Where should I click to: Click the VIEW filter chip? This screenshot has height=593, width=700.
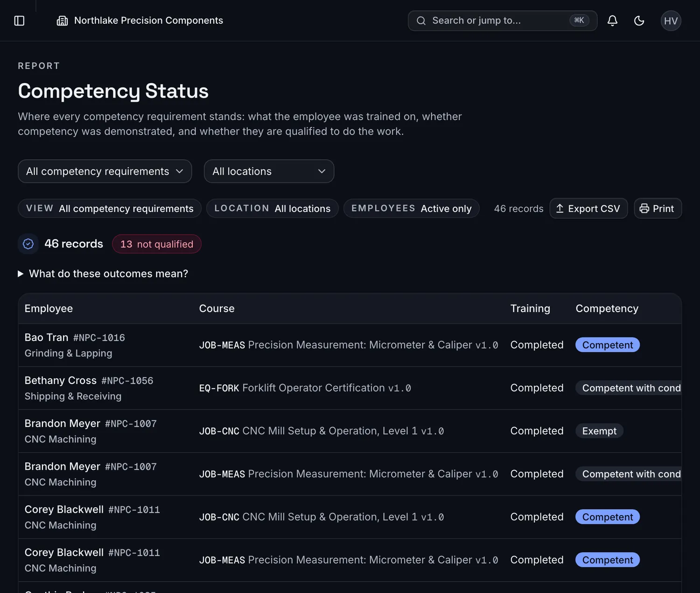110,209
